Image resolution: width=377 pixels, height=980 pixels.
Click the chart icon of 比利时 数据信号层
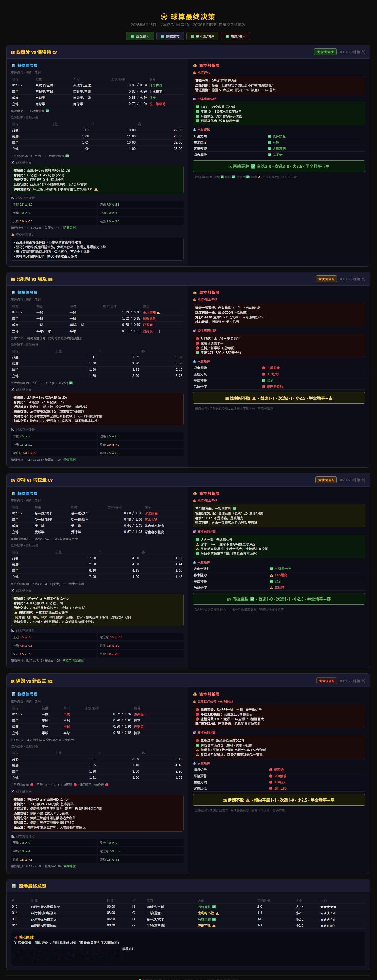point(13,293)
